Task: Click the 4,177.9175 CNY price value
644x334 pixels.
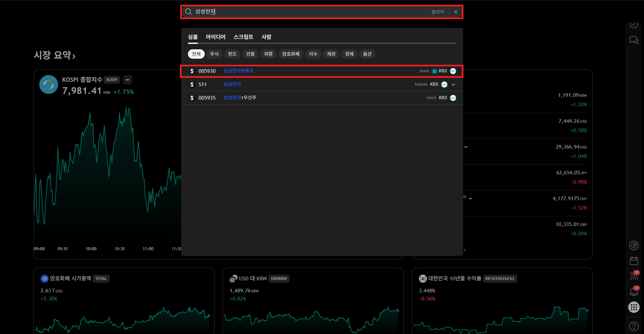Action: tap(570, 199)
